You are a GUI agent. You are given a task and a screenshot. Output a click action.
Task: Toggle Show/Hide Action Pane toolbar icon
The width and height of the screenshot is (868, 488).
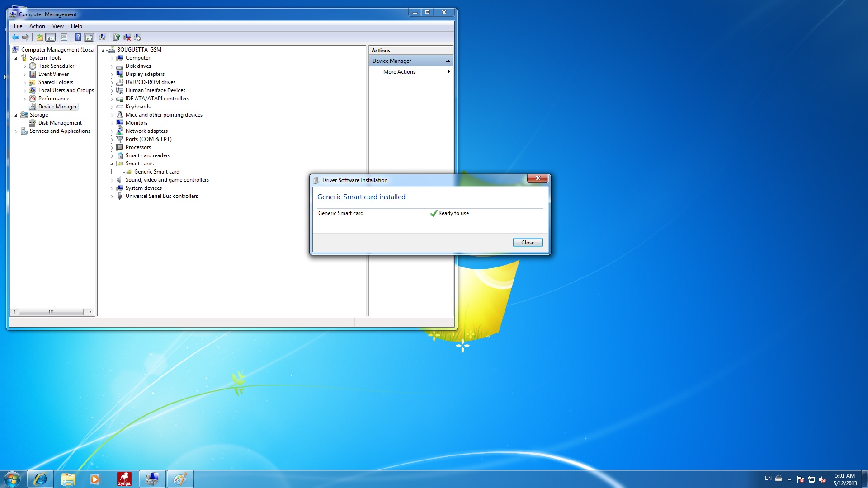(x=89, y=38)
